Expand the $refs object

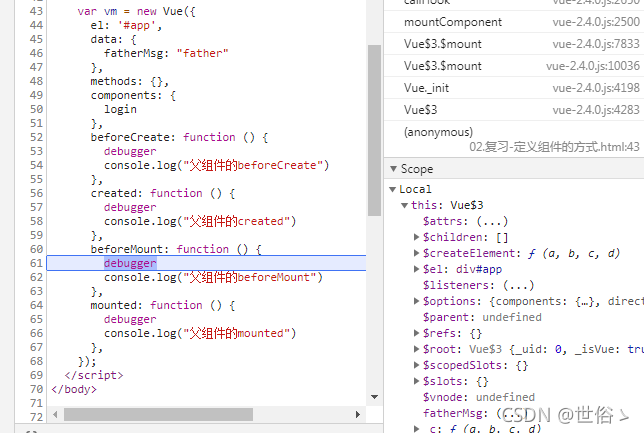(416, 333)
